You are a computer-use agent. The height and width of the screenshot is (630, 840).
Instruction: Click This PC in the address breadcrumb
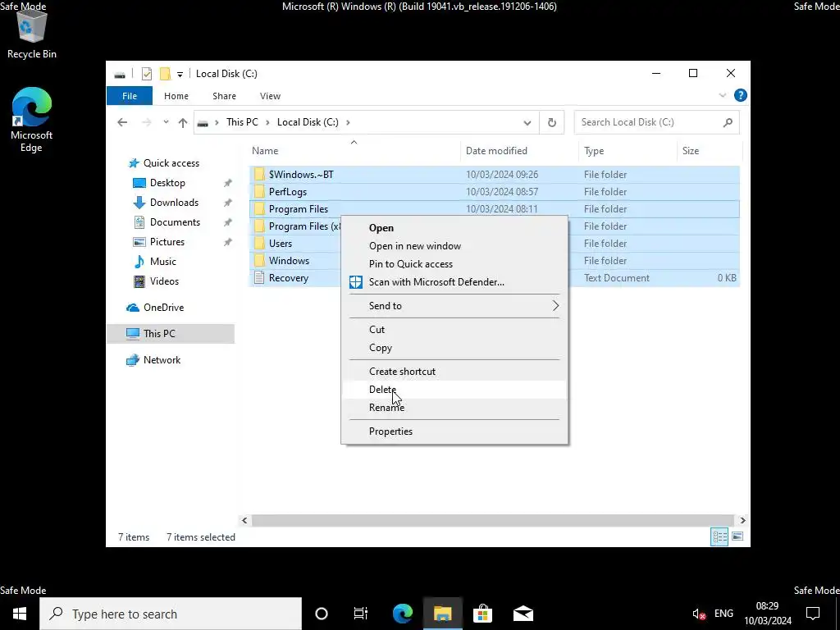242,122
